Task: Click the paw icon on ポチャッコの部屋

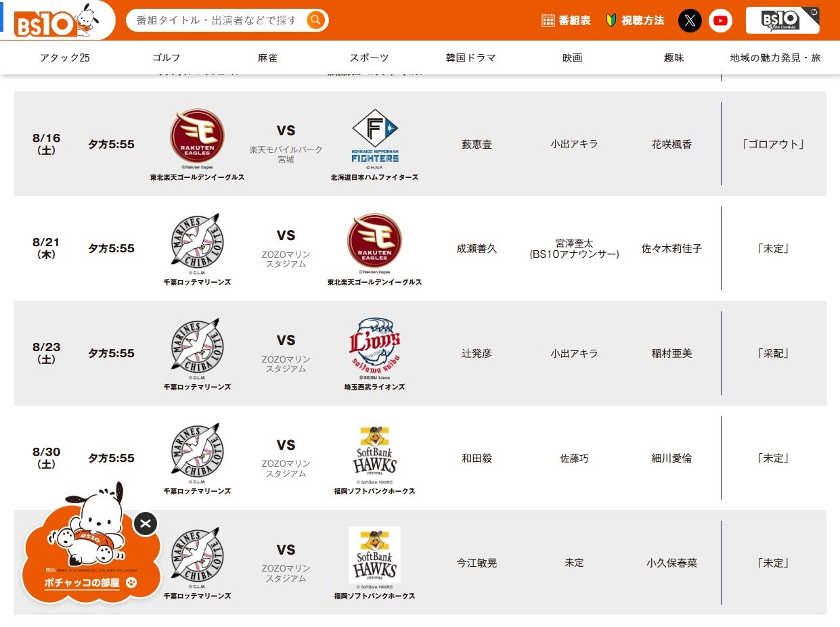Action: pos(131,583)
